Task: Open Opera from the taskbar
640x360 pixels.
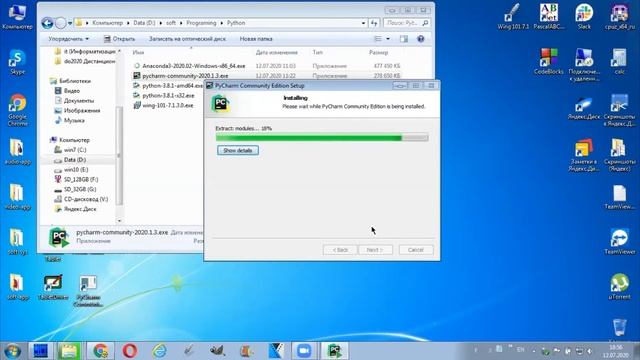Action: click(x=130, y=351)
